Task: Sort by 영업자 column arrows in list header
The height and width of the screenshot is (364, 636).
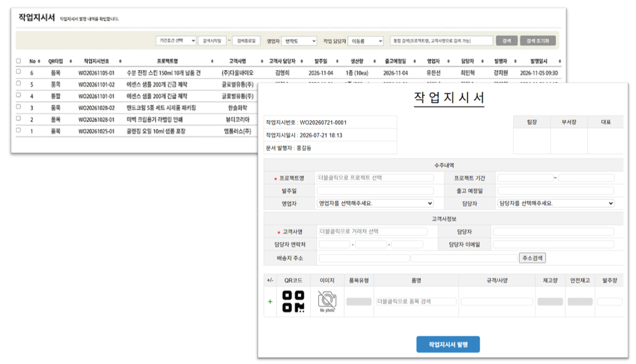Action: pyautogui.click(x=448, y=61)
